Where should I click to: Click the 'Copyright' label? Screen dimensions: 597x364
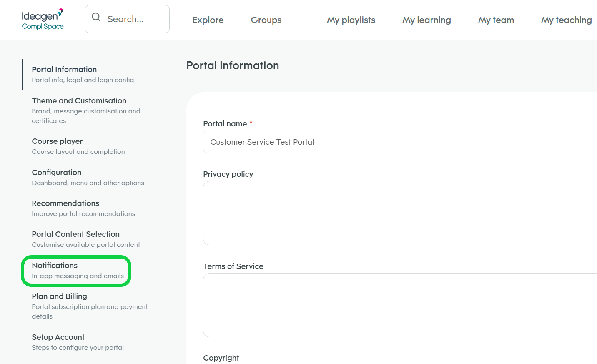tap(221, 358)
